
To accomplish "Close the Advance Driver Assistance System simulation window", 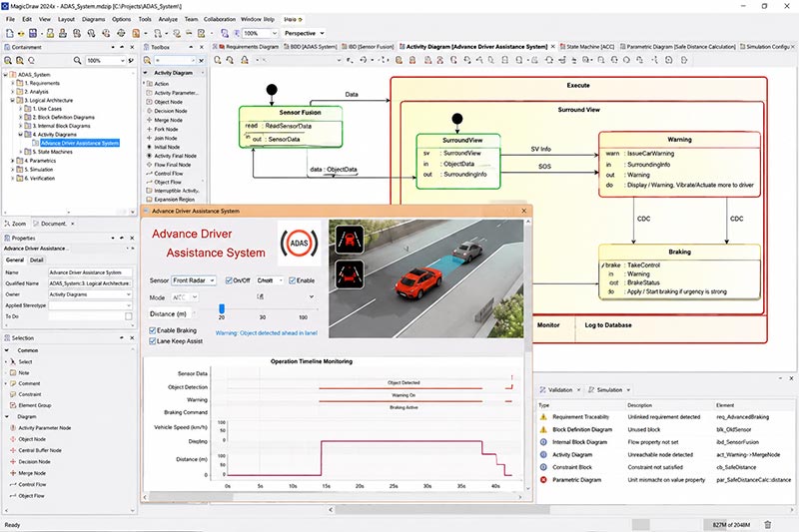I will tap(523, 211).
